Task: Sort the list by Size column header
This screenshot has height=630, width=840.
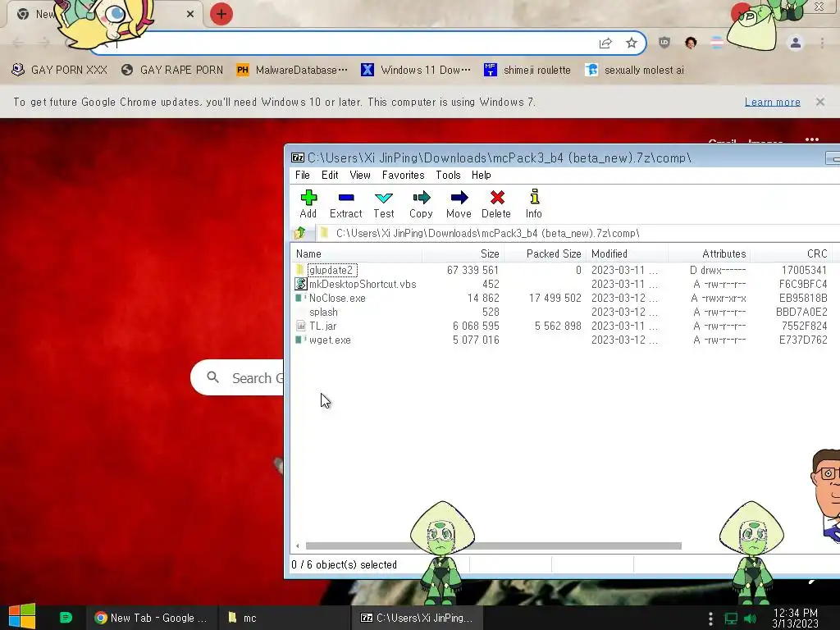Action: (x=463, y=254)
